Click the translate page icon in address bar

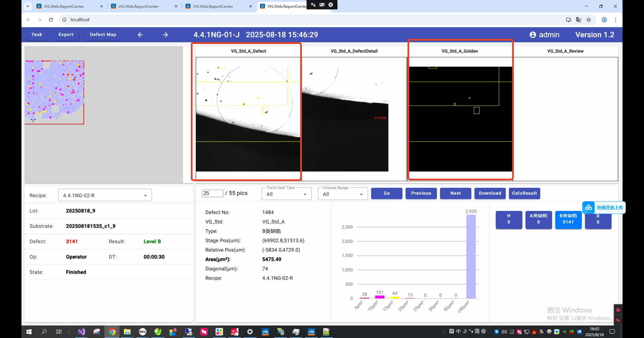tap(579, 20)
